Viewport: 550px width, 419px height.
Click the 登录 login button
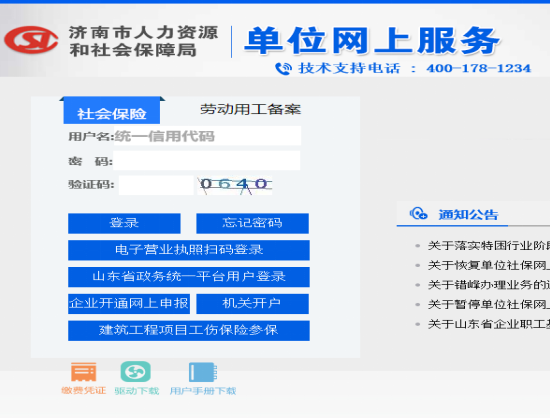click(124, 223)
